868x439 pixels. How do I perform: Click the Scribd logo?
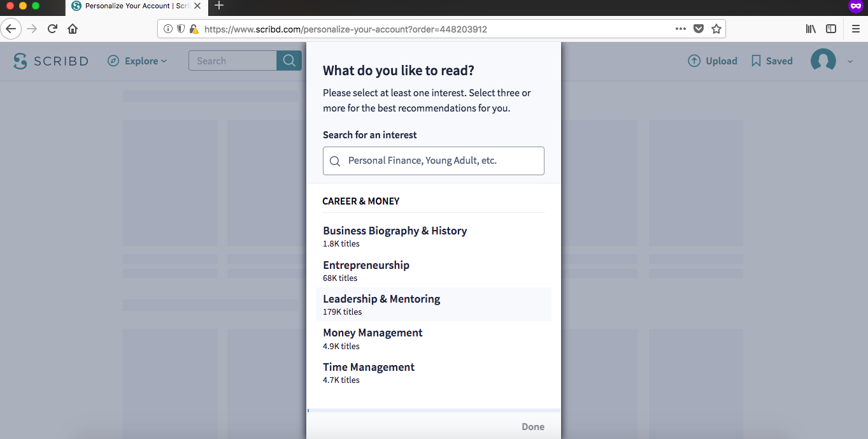pos(51,61)
